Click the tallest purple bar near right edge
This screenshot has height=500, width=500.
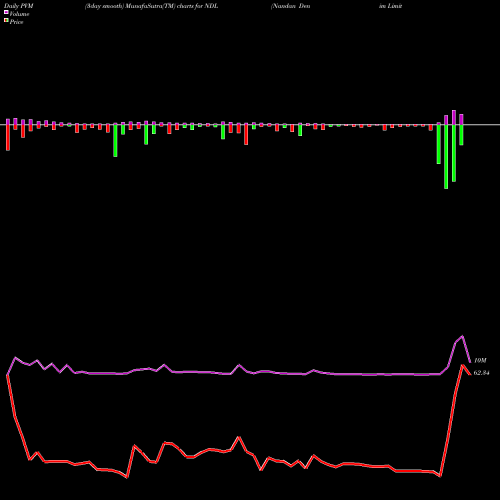454,117
